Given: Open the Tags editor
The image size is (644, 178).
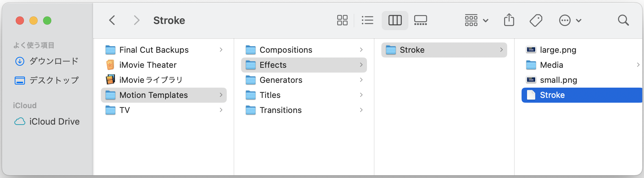Looking at the screenshot, I should (x=536, y=20).
